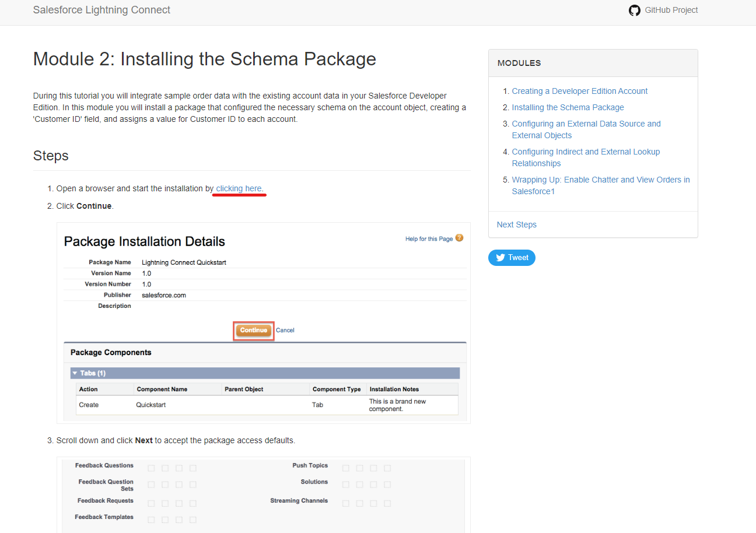The image size is (756, 533).
Task: Check first Streaming Channels checkbox
Action: pos(346,503)
